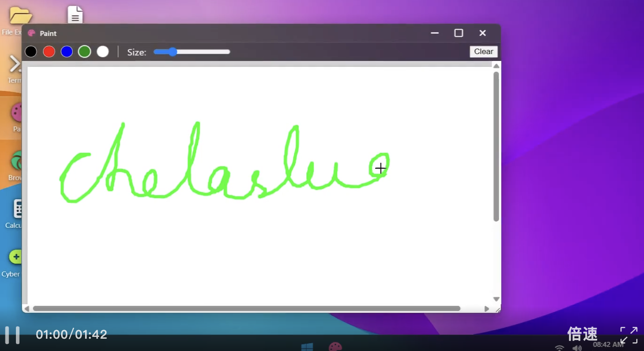
Task: Open the File Explorer desktop icon
Action: [20, 16]
